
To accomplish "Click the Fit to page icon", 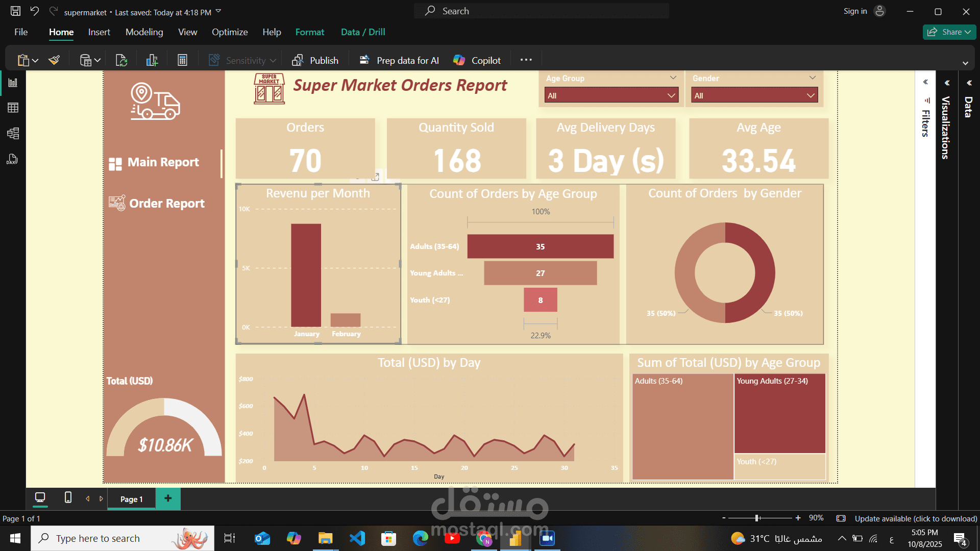I will [x=841, y=518].
